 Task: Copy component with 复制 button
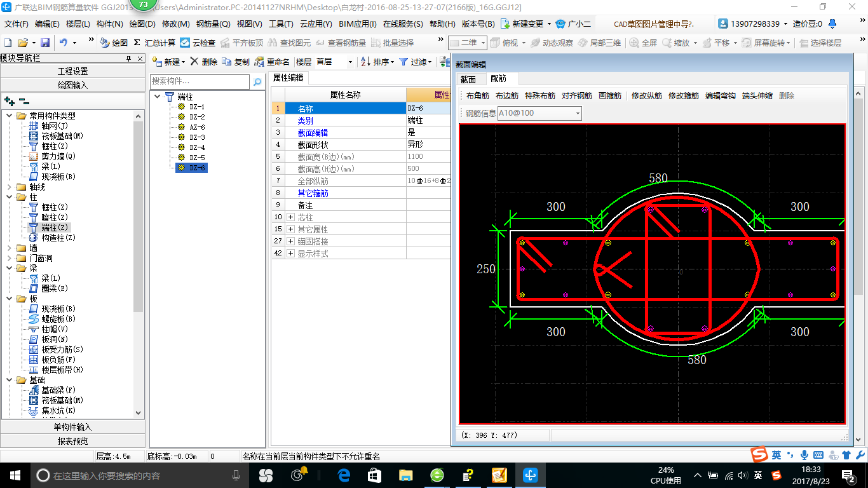pyautogui.click(x=236, y=62)
